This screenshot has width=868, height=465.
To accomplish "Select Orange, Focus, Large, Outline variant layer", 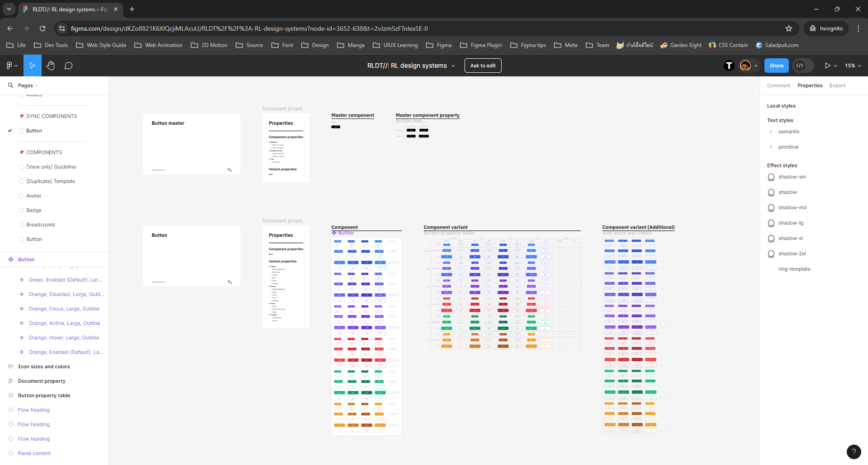I will (64, 309).
